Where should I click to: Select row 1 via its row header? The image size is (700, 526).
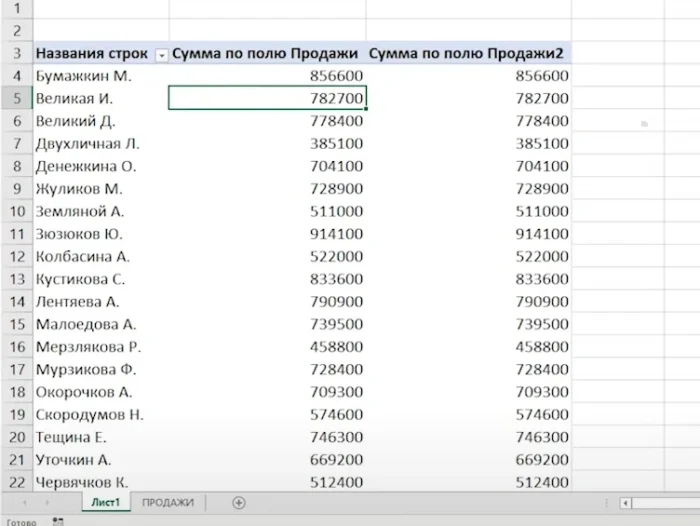[16, 8]
